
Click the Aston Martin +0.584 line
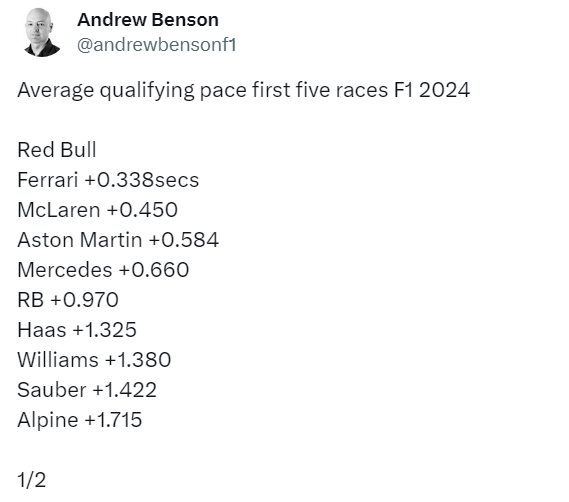pyautogui.click(x=118, y=240)
